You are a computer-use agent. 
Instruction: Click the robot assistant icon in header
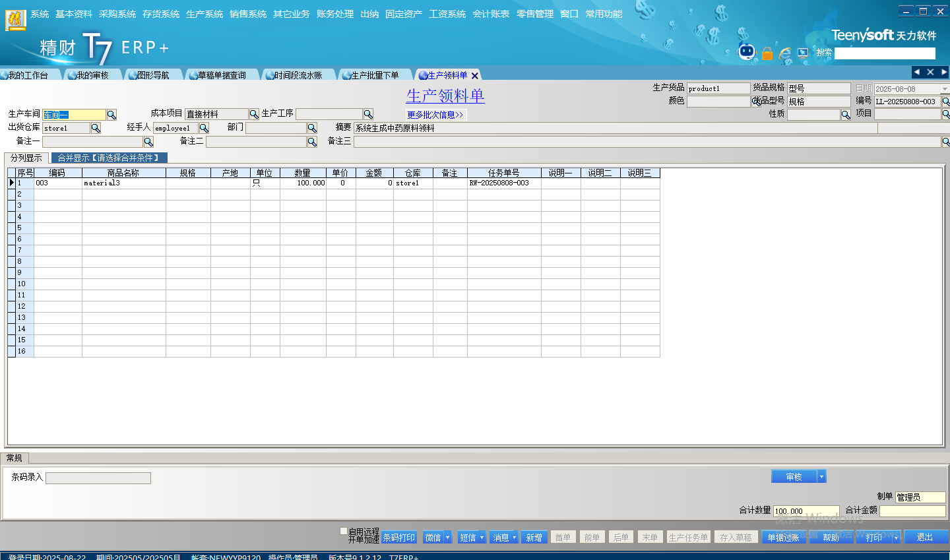point(746,52)
